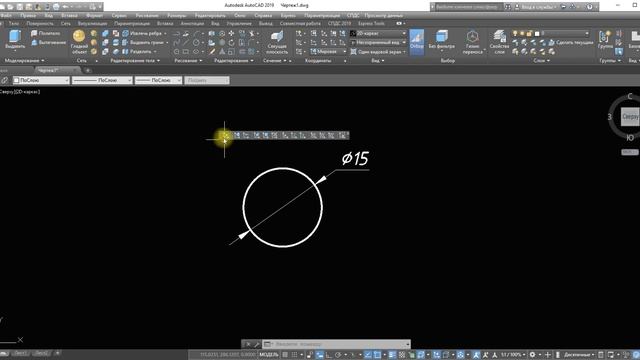Toggle grid display in status bar
This screenshot has width=640, height=360.
pyautogui.click(x=285, y=355)
